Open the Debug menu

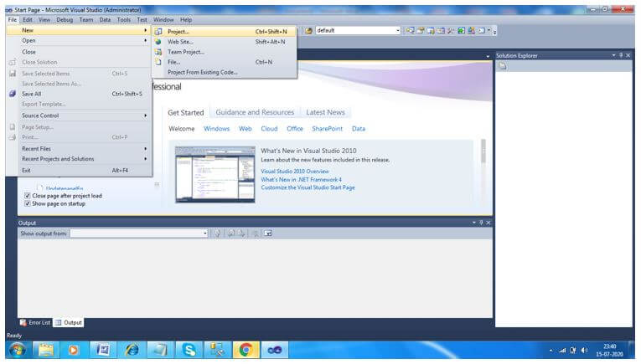pyautogui.click(x=65, y=19)
